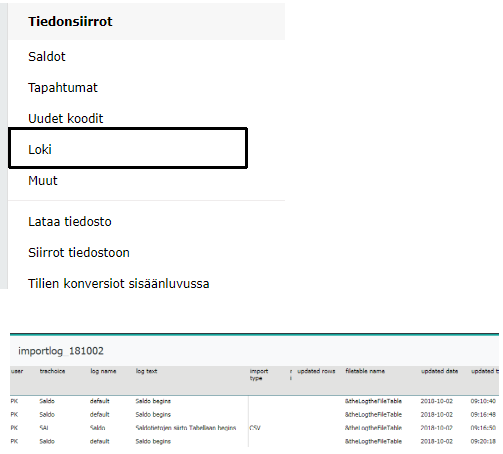Click the highlighted Loki menu item
Viewport: 503px width, 454px height.
(x=128, y=148)
